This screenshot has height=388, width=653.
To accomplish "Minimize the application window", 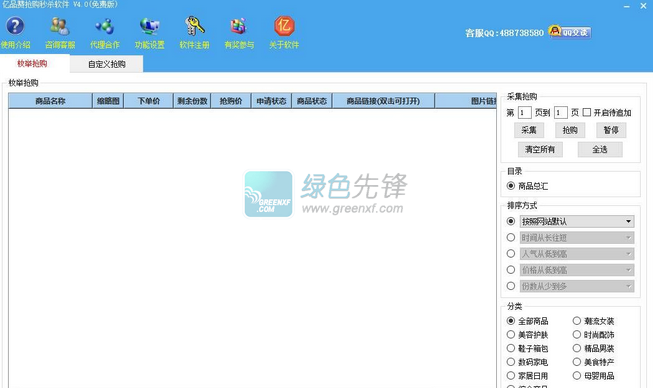I will click(627, 6).
